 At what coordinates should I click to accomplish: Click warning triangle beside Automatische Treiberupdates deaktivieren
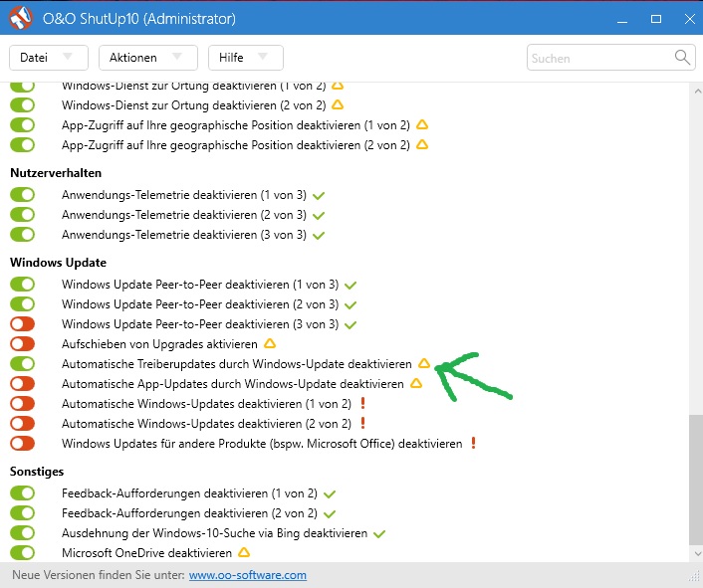click(x=424, y=363)
